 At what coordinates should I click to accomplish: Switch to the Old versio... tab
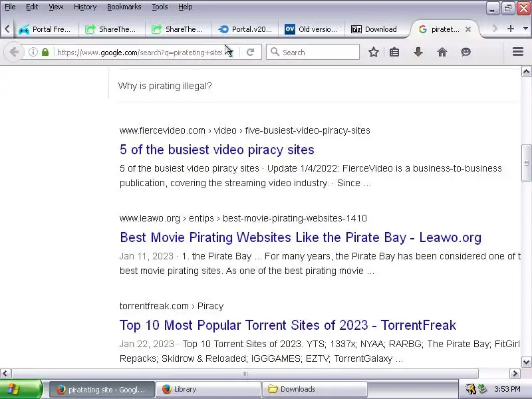311,29
